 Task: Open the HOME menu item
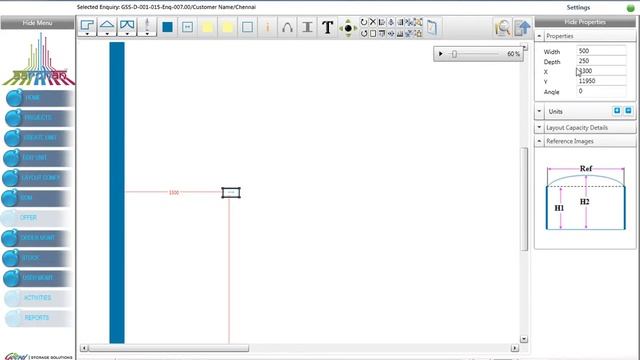[x=39, y=98]
